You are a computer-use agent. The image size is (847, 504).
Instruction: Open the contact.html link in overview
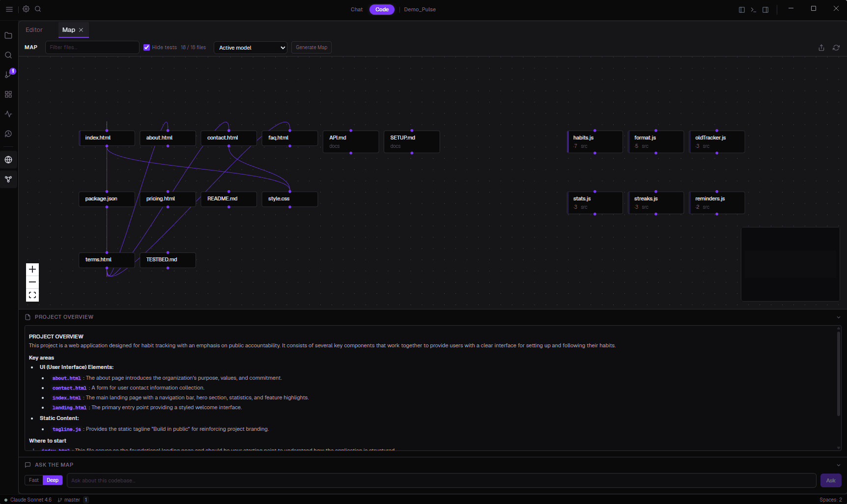[x=69, y=388]
